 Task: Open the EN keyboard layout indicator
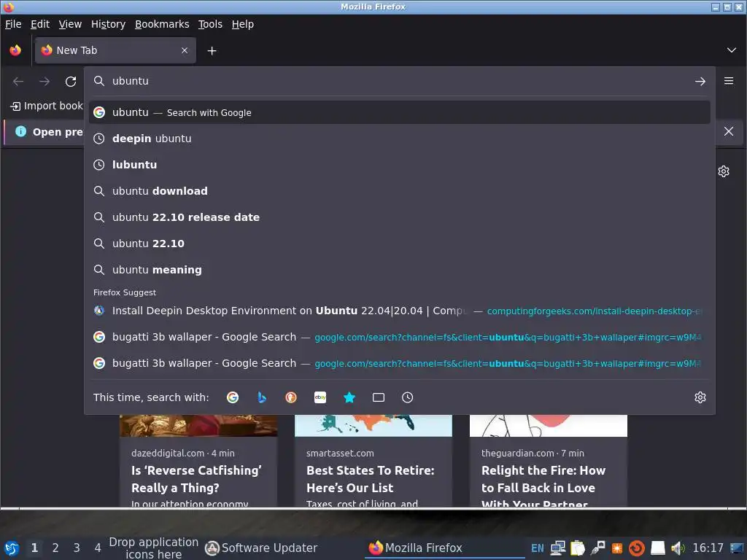[538, 548]
